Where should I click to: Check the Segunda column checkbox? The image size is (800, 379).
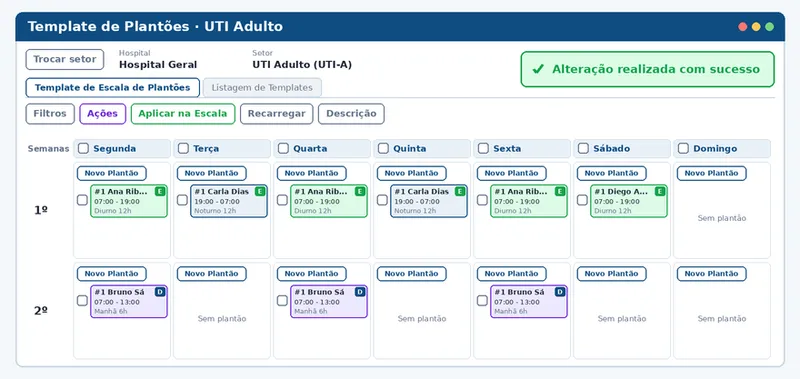pyautogui.click(x=83, y=148)
